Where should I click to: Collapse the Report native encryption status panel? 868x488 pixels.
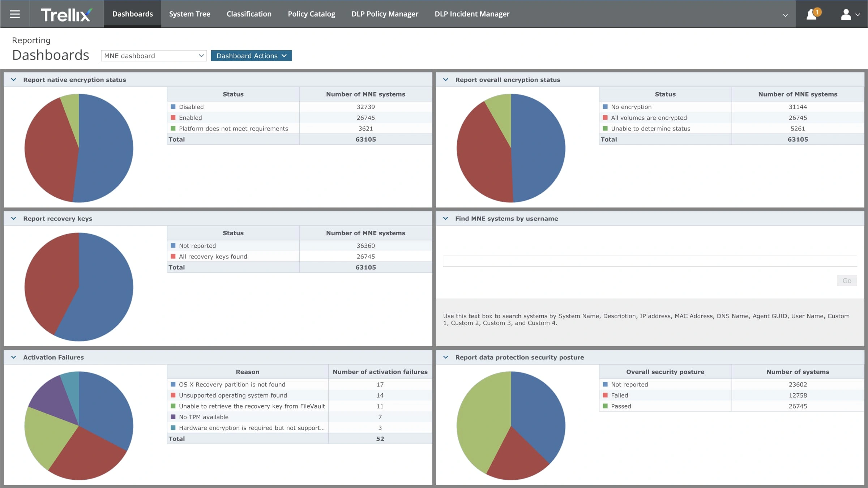pyautogui.click(x=14, y=80)
